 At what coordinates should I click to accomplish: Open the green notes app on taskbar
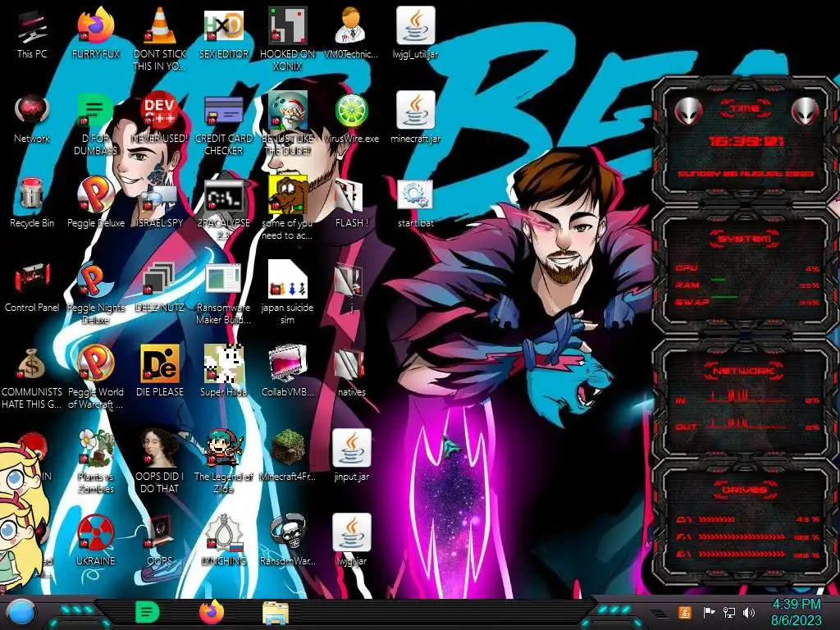[147, 612]
